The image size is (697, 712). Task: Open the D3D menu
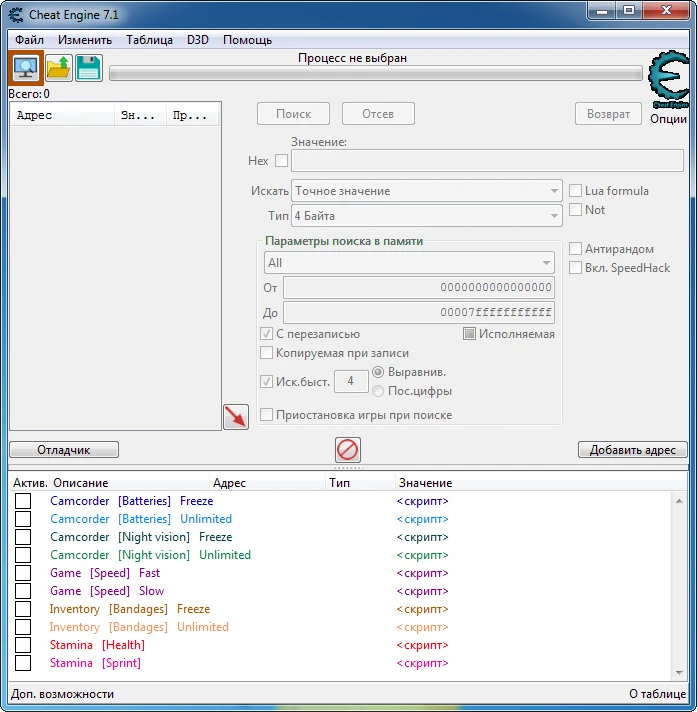point(198,40)
